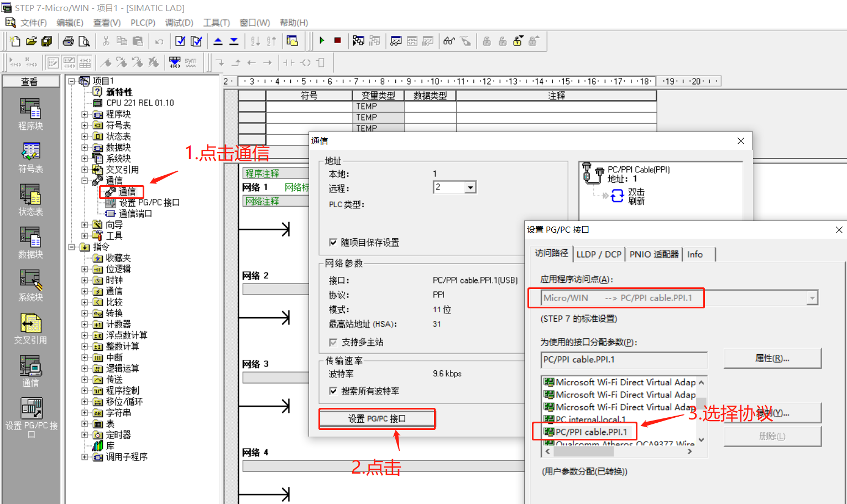Toggle the 随项目保存设置 checkbox
Screen dimensions: 847x504
tap(333, 242)
